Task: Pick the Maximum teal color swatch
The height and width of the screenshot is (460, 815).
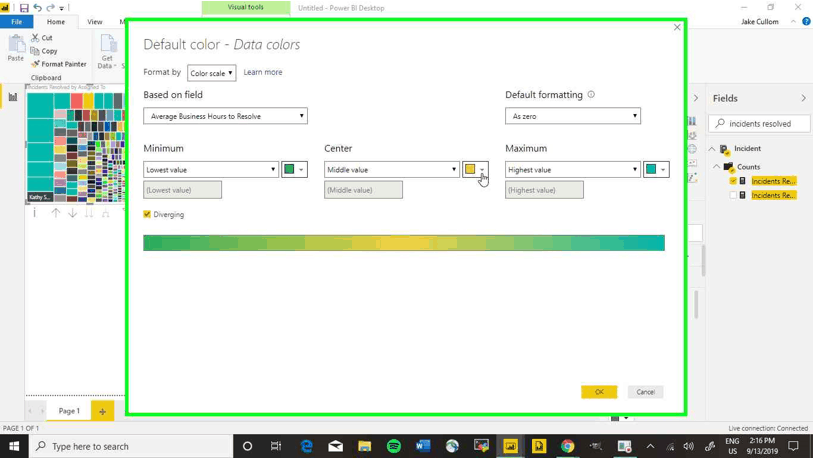Action: [656, 169]
